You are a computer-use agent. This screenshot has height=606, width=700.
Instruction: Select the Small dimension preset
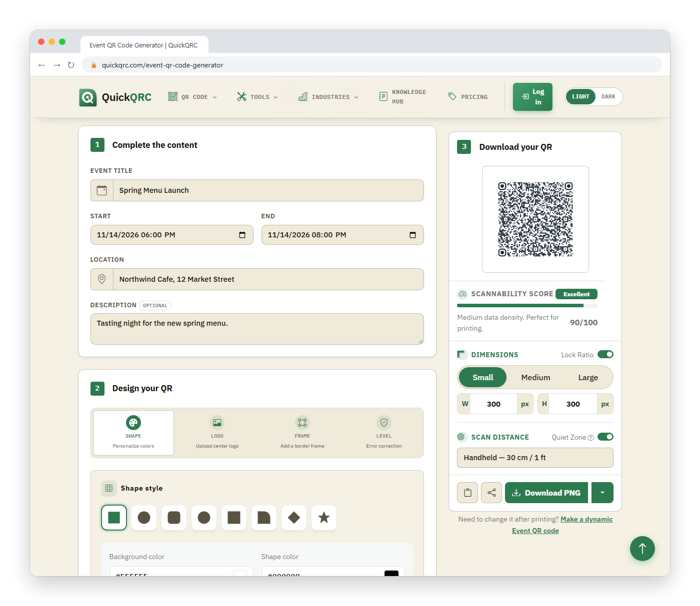click(482, 378)
